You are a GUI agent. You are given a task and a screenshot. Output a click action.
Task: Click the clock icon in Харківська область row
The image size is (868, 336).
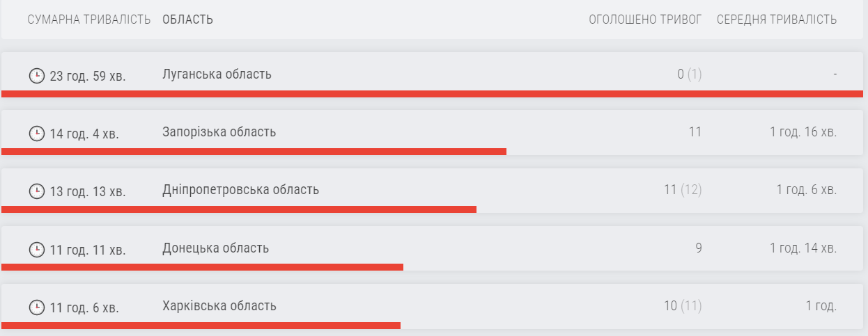(36, 307)
